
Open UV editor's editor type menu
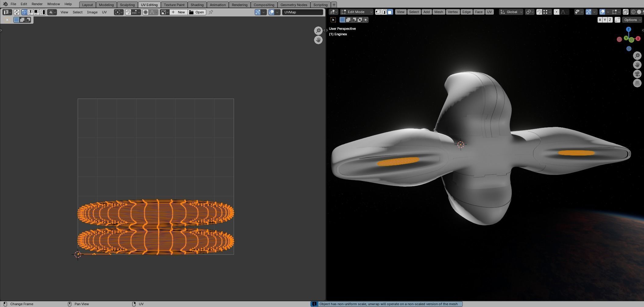coord(7,12)
